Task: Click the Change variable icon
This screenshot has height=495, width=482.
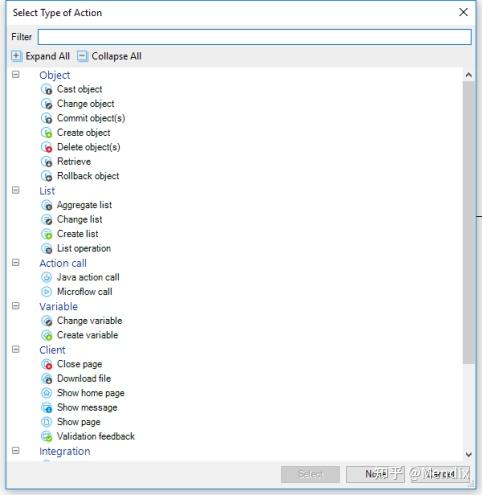Action: point(46,321)
